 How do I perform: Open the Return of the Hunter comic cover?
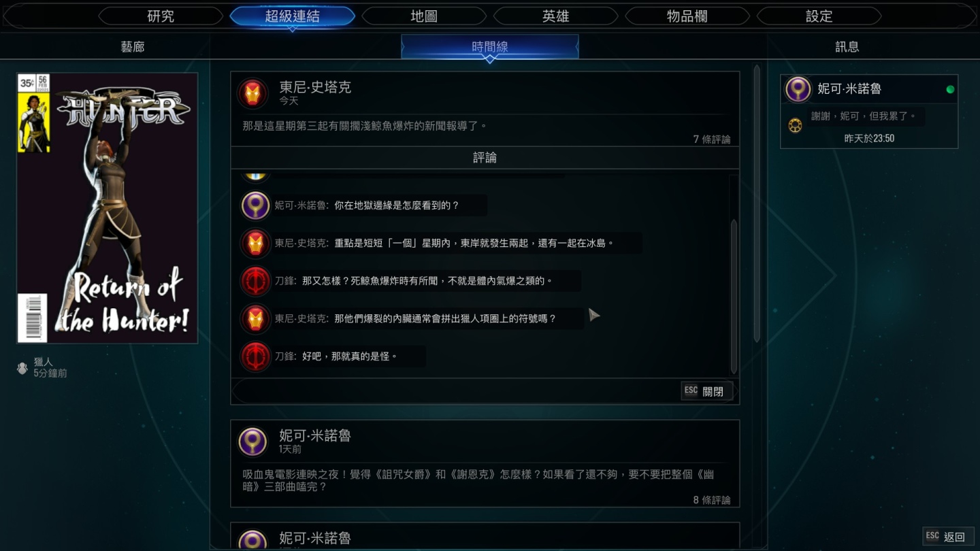tap(108, 208)
